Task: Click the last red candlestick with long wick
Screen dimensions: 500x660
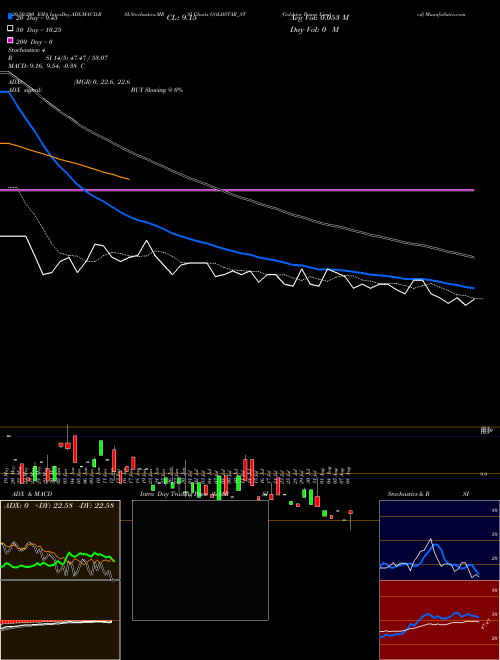Action: pyautogui.click(x=351, y=520)
